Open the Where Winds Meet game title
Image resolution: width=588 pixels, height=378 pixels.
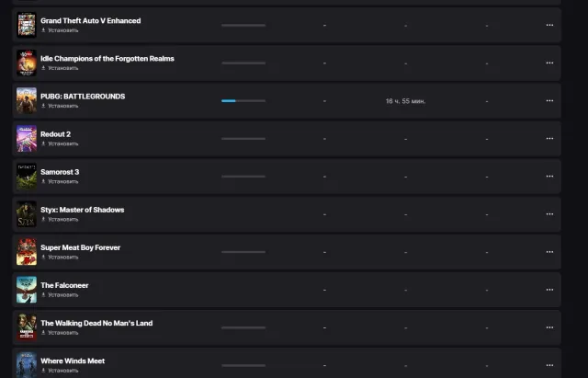coord(73,361)
